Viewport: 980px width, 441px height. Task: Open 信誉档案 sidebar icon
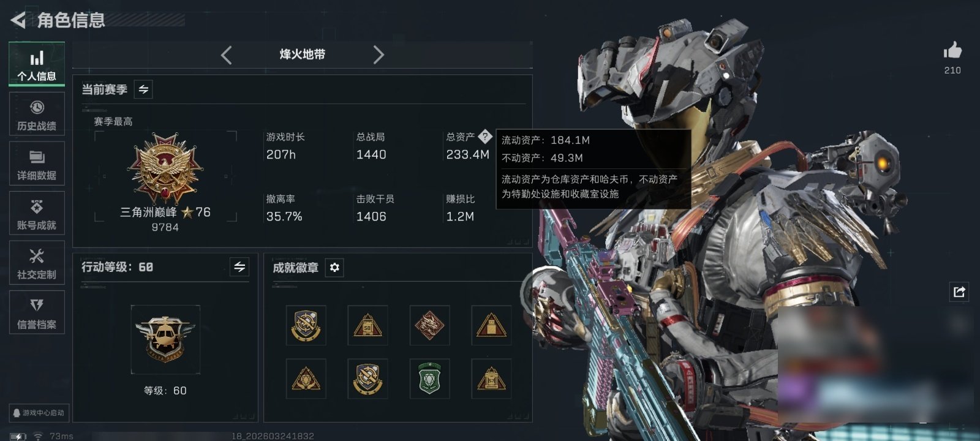point(37,312)
